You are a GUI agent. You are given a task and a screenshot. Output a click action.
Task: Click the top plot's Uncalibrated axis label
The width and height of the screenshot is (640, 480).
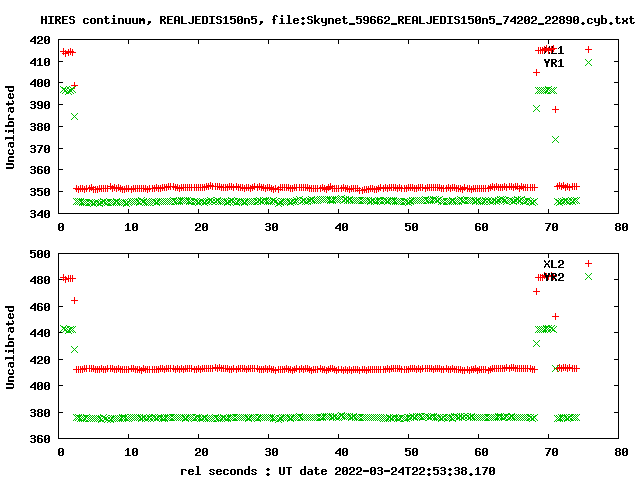click(10, 127)
